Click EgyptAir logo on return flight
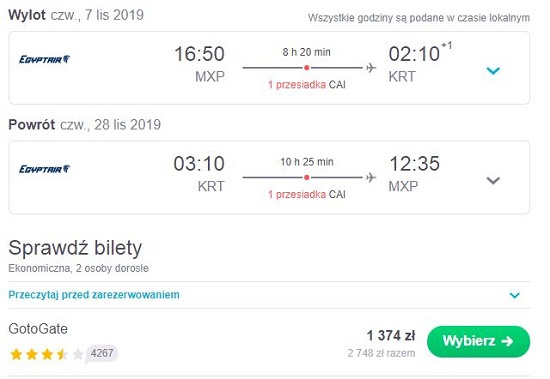This screenshot has width=550, height=379. click(45, 169)
